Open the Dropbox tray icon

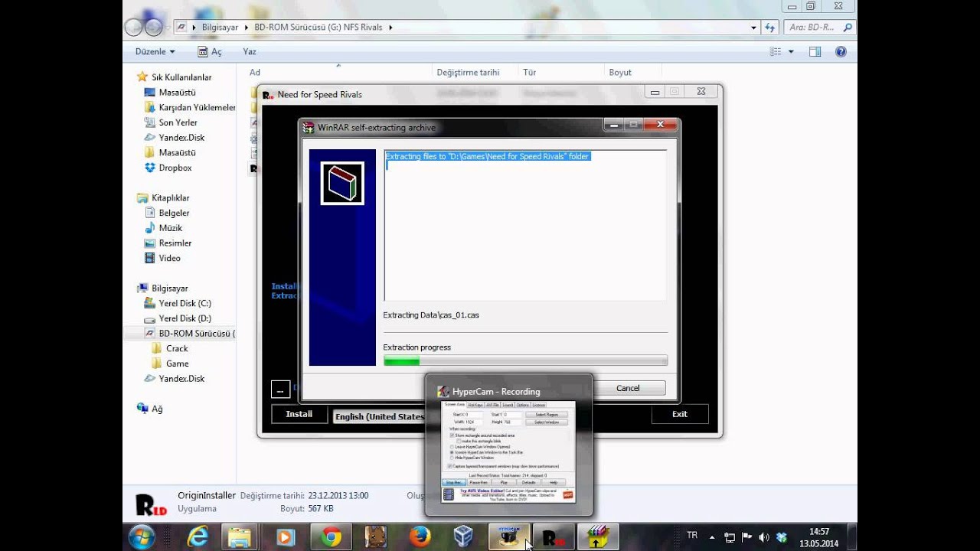[x=781, y=537]
